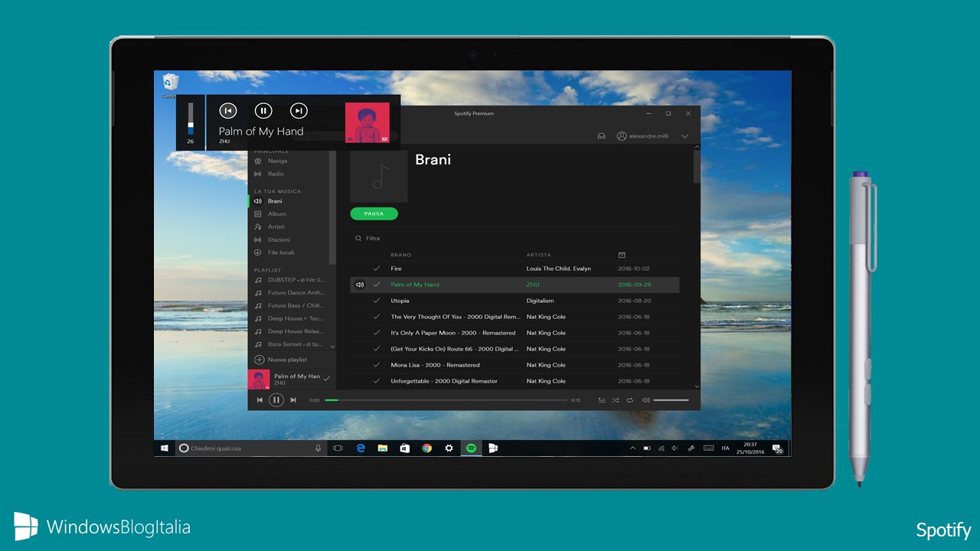Select the track Utopia
The image size is (980, 551).
pyautogui.click(x=400, y=301)
